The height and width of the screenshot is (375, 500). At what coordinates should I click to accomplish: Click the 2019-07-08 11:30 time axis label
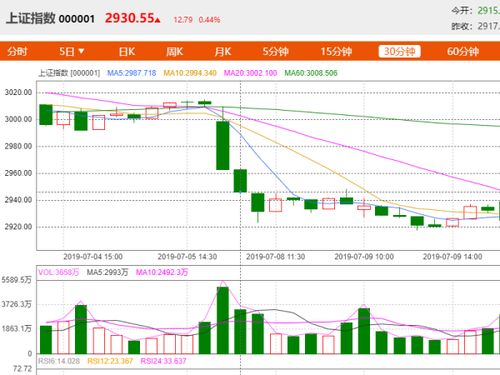(x=275, y=257)
